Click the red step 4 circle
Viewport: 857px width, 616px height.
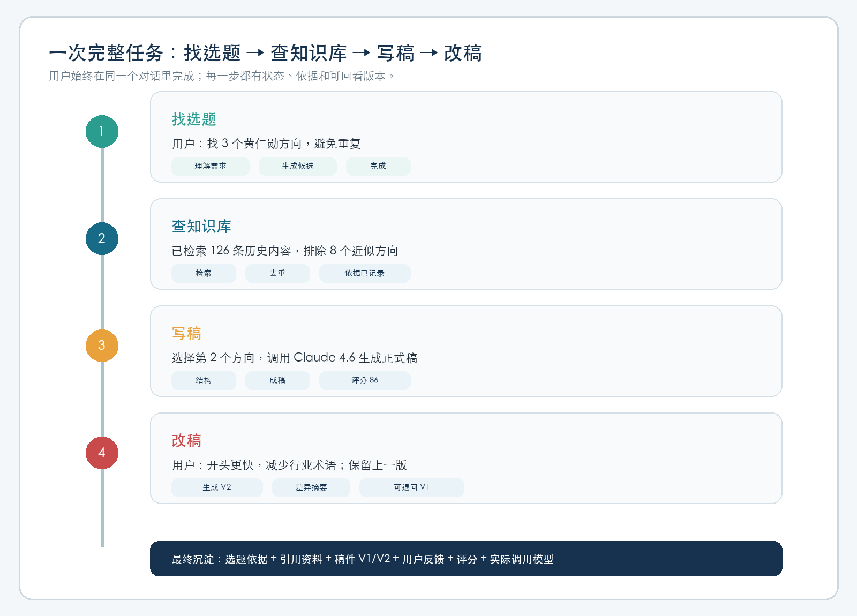[x=102, y=453]
